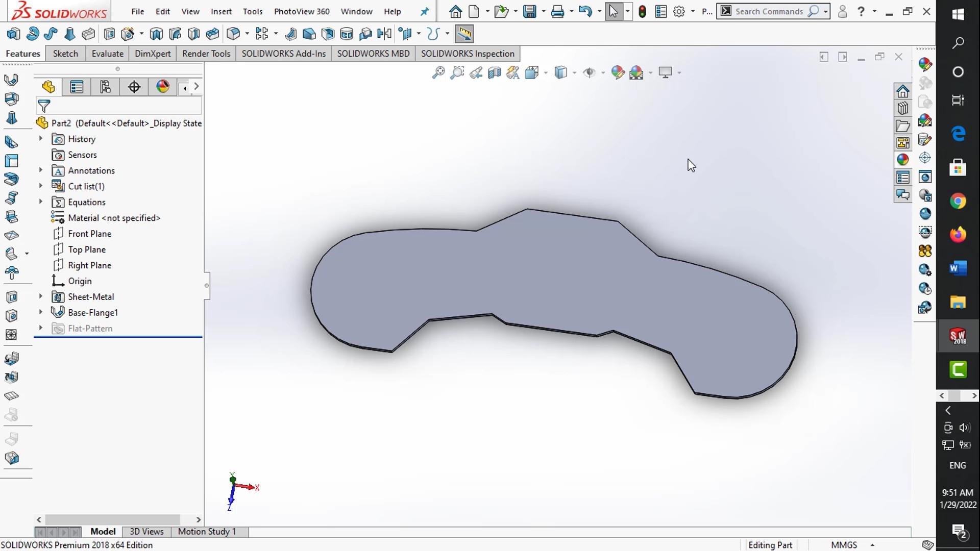
Task: Click the Zoom to Fit magnifier icon
Action: coord(438,72)
